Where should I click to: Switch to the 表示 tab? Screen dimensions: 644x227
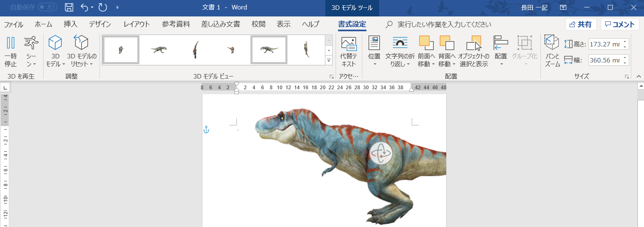(x=284, y=24)
